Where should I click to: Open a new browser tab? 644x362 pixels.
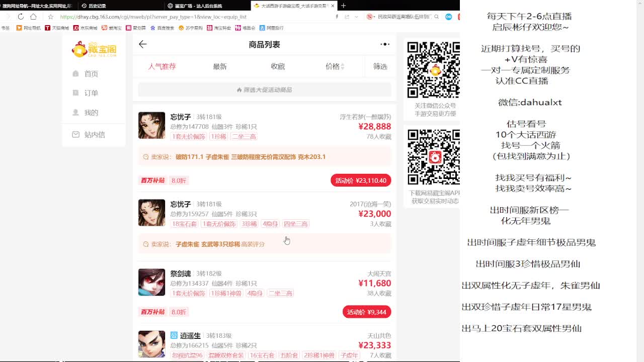tap(343, 6)
